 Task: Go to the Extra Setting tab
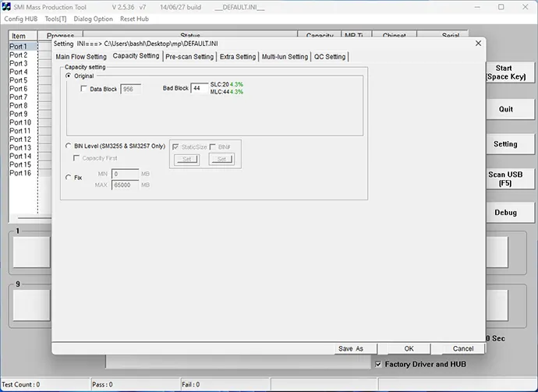tap(238, 57)
